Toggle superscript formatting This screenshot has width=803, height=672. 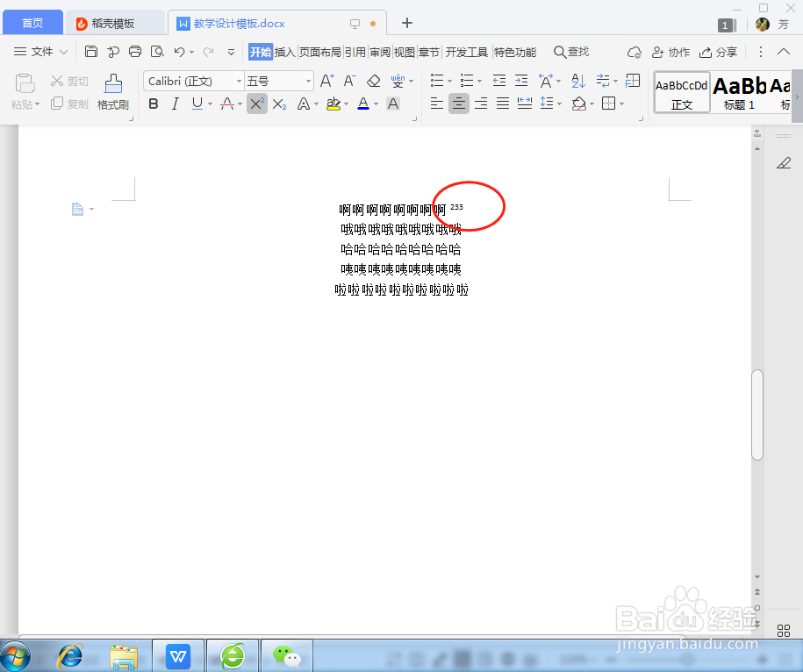[256, 103]
